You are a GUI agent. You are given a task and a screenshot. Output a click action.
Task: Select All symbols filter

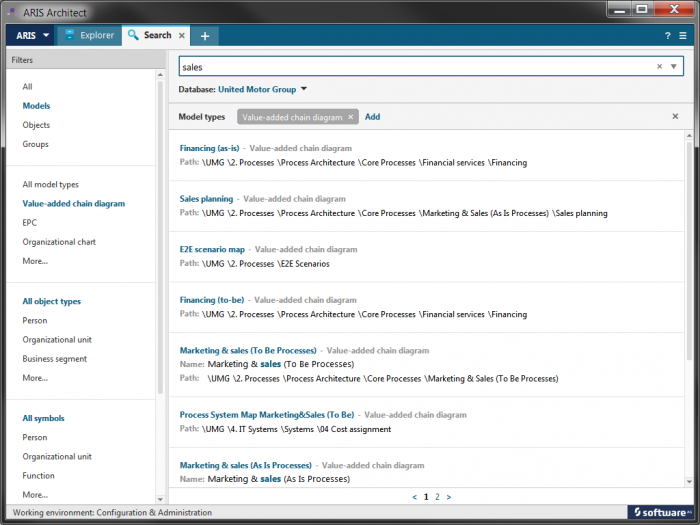pyautogui.click(x=43, y=418)
